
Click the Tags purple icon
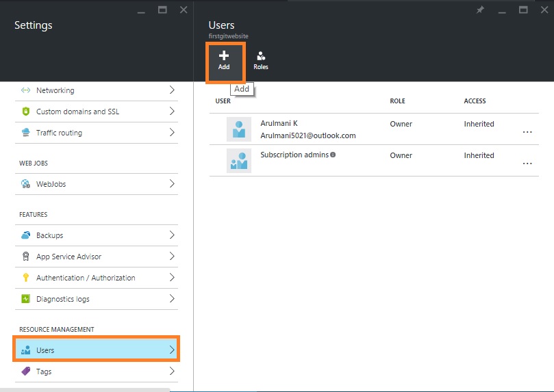coord(26,371)
